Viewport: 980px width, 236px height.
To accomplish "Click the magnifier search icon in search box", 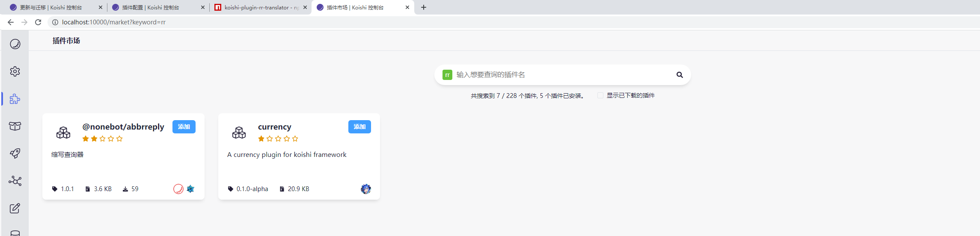I will [680, 75].
